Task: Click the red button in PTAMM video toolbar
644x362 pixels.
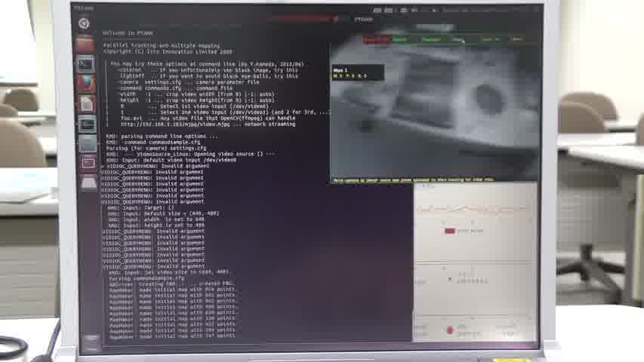Action: click(377, 39)
